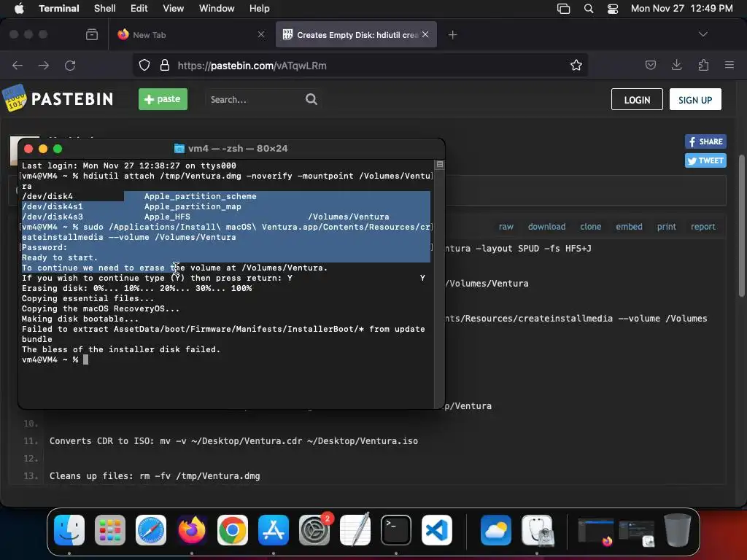This screenshot has width=747, height=560.
Task: Open the Help menu
Action: click(x=259, y=8)
